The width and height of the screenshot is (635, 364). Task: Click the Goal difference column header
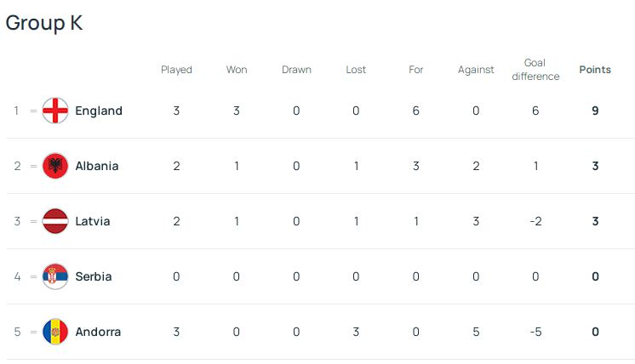[x=535, y=70]
